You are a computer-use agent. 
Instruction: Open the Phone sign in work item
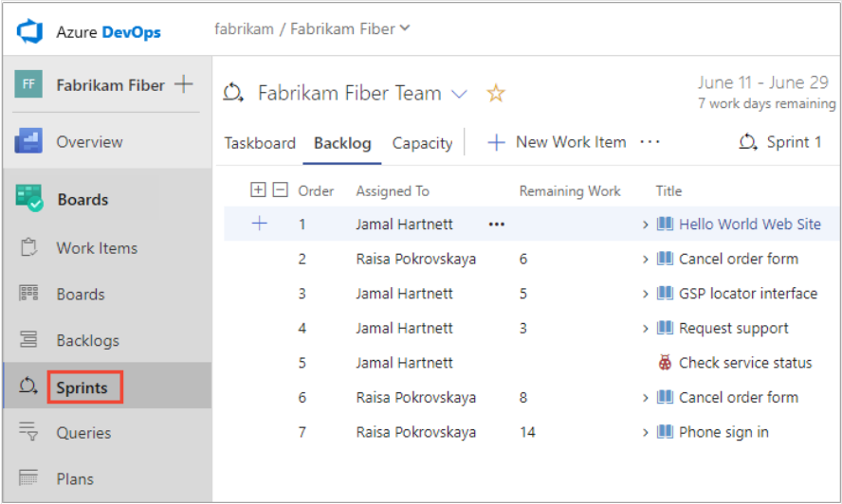coord(723,432)
